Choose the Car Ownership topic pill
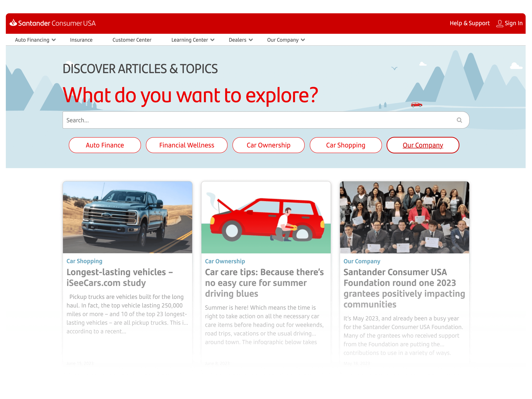This screenshot has width=532, height=399. pos(268,145)
